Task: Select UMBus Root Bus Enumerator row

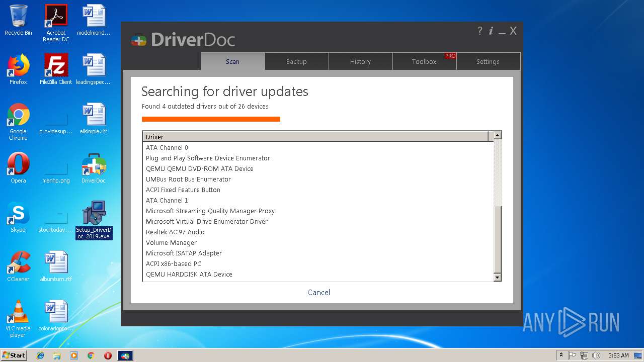Action: [x=317, y=179]
